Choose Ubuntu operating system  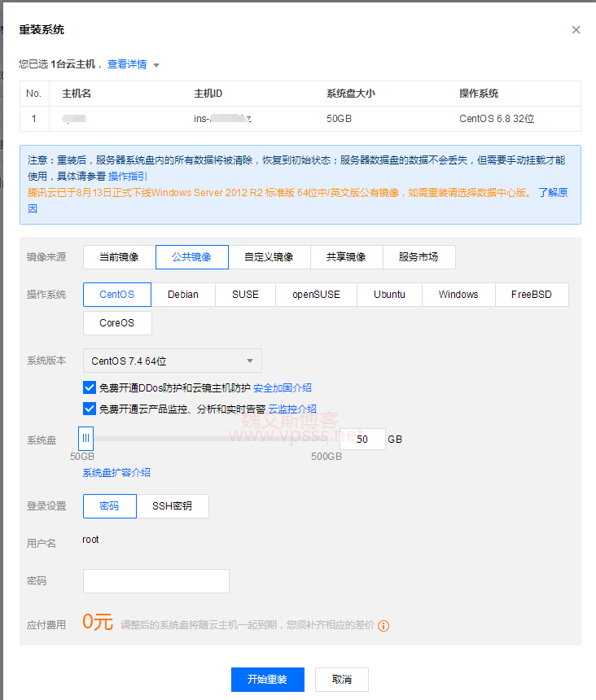[x=389, y=295]
